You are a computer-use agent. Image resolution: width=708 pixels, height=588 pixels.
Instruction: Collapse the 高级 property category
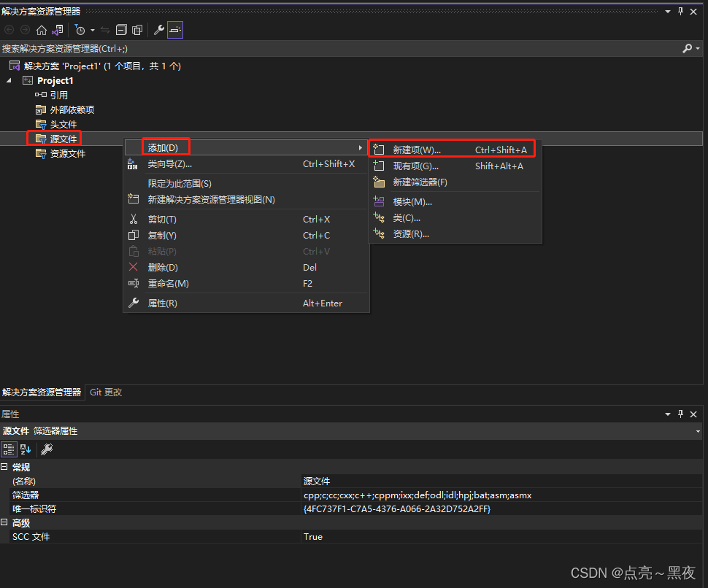4,522
